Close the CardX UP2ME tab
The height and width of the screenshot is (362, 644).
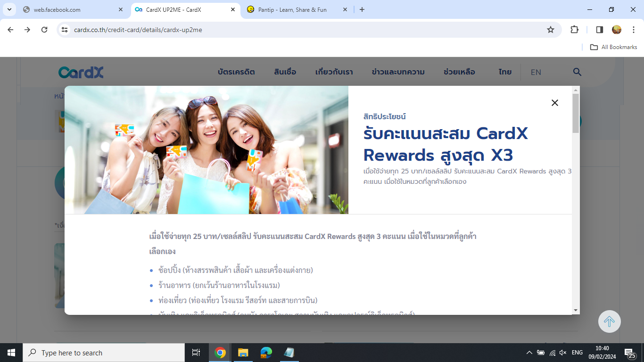click(x=233, y=9)
